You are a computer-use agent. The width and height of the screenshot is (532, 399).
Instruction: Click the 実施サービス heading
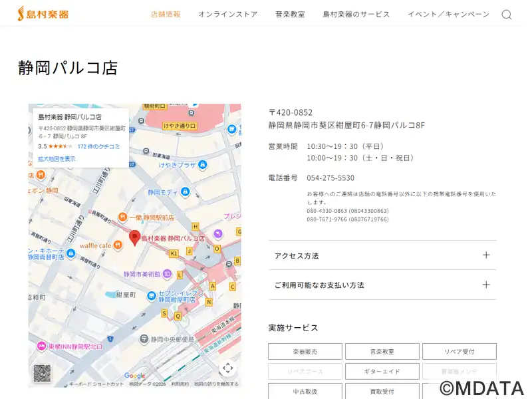[293, 328]
